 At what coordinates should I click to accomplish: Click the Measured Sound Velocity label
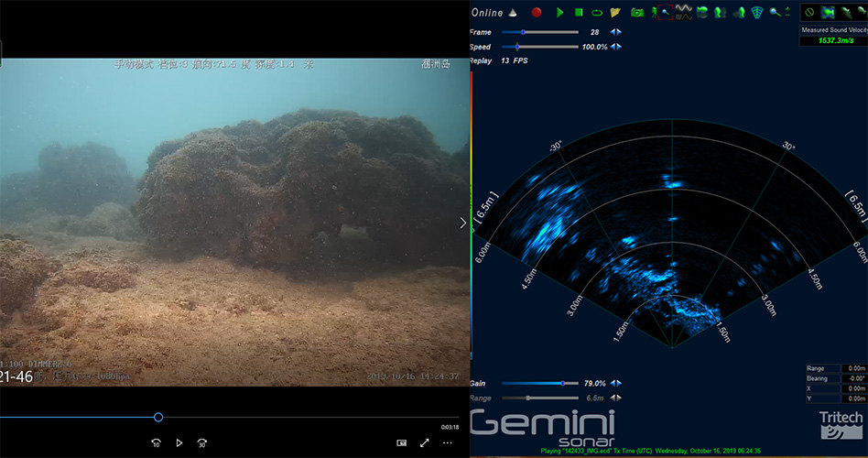[834, 30]
